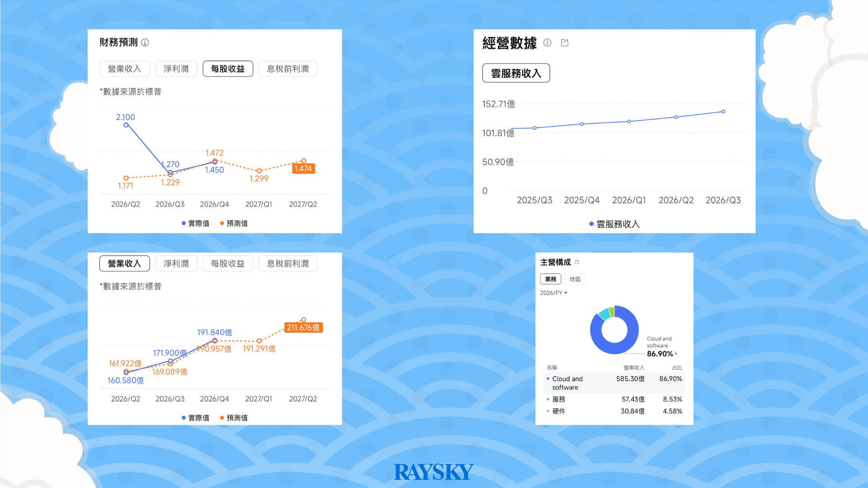Select 每股收益 tab in the bottom revenue panel
This screenshot has width=868, height=488.
[x=228, y=263]
